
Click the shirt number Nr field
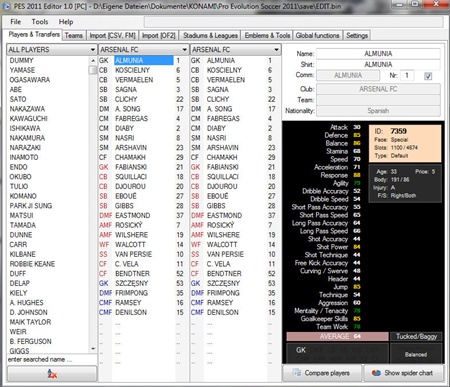click(407, 75)
